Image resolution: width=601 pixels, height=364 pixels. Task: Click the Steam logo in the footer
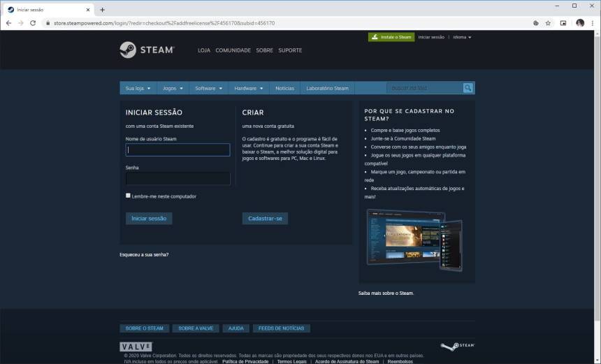(457, 346)
